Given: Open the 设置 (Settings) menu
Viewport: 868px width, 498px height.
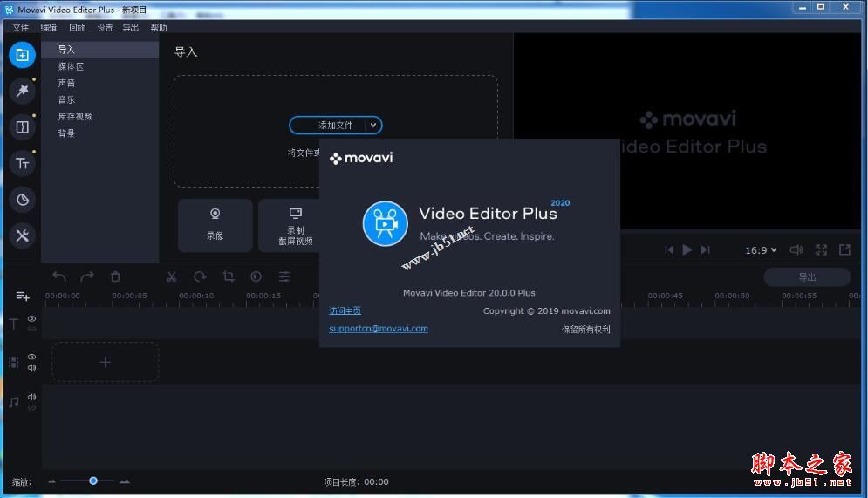Looking at the screenshot, I should [105, 28].
